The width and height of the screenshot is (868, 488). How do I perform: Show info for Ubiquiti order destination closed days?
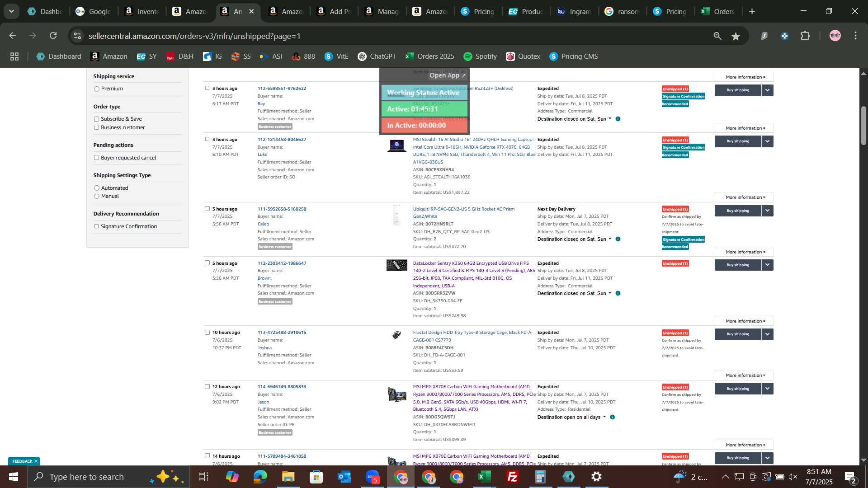(618, 239)
